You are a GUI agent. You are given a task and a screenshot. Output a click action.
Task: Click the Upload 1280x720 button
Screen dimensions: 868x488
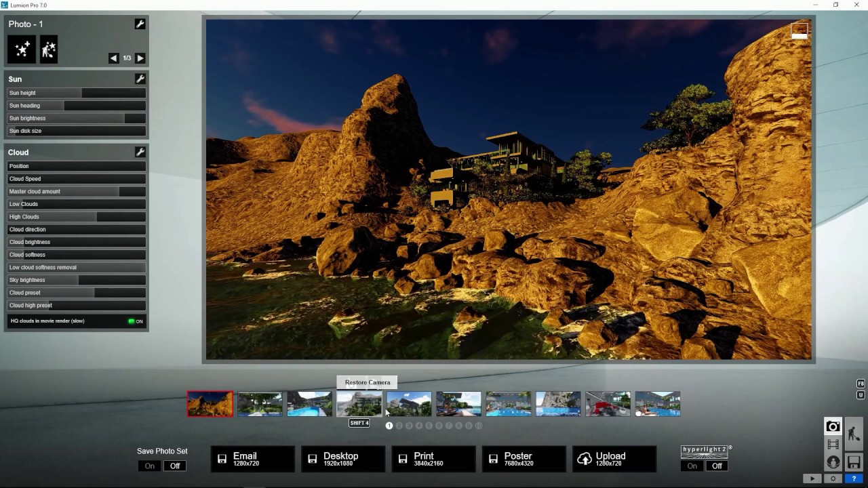pos(614,459)
